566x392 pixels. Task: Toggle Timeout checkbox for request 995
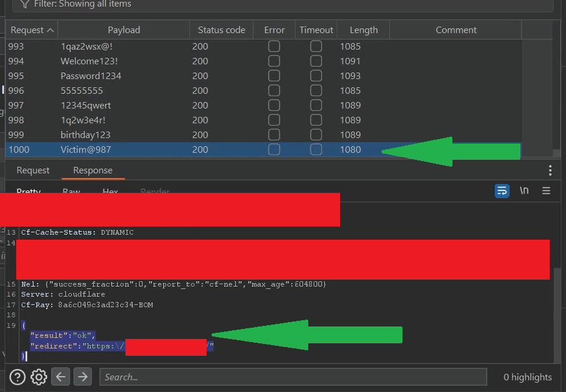pyautogui.click(x=316, y=76)
